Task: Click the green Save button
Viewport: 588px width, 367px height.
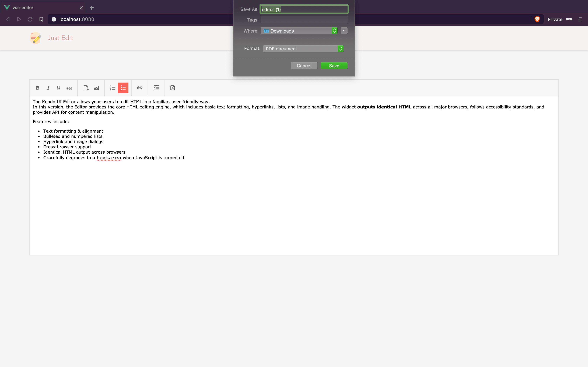Action: (x=334, y=66)
